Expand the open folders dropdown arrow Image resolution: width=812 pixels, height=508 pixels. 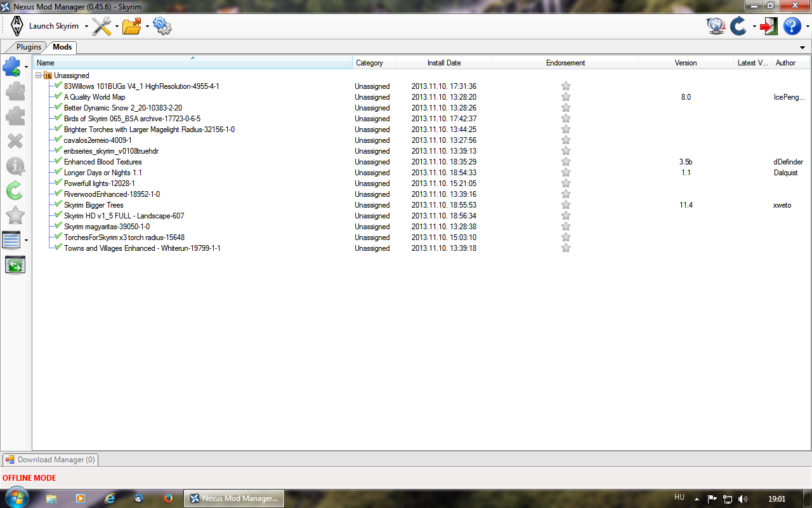[147, 26]
